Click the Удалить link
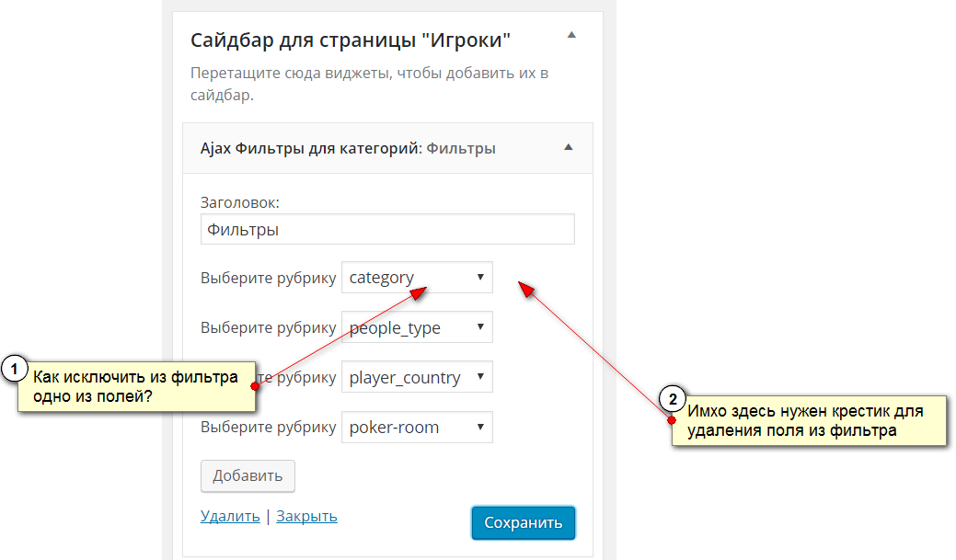This screenshot has height=560, width=956. coord(230,517)
